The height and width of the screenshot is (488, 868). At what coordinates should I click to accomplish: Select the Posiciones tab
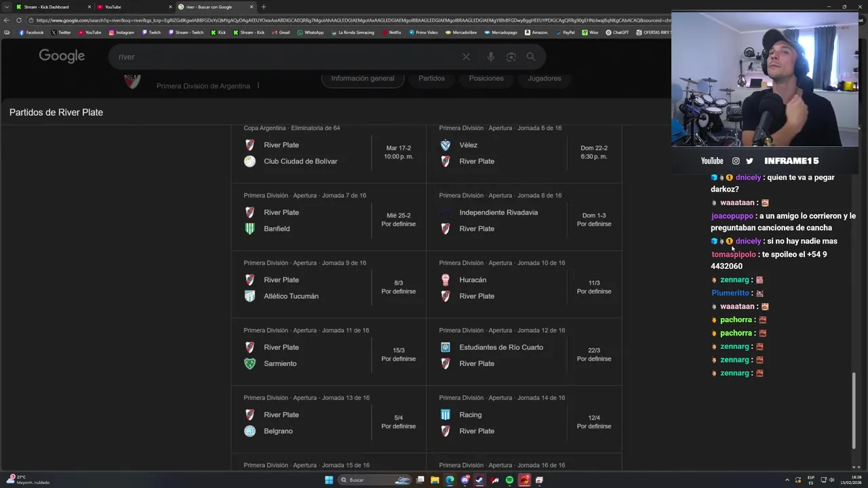(486, 79)
